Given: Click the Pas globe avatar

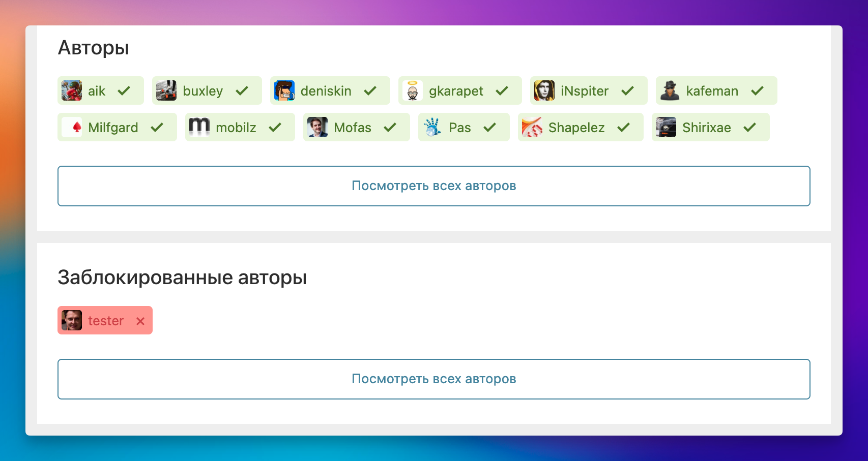Looking at the screenshot, I should pos(432,127).
